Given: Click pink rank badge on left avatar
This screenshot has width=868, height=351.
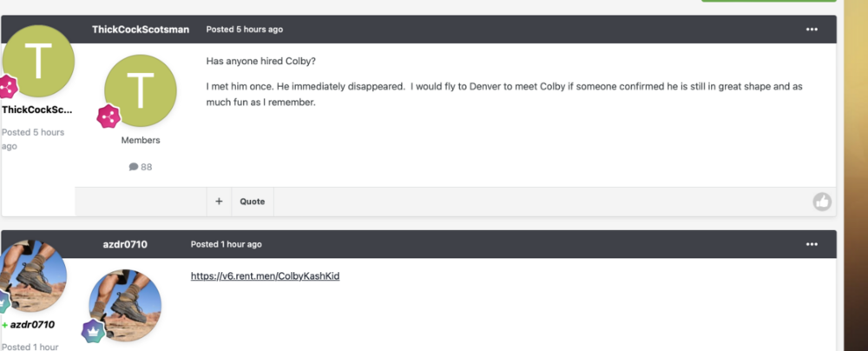Looking at the screenshot, I should click(x=8, y=87).
